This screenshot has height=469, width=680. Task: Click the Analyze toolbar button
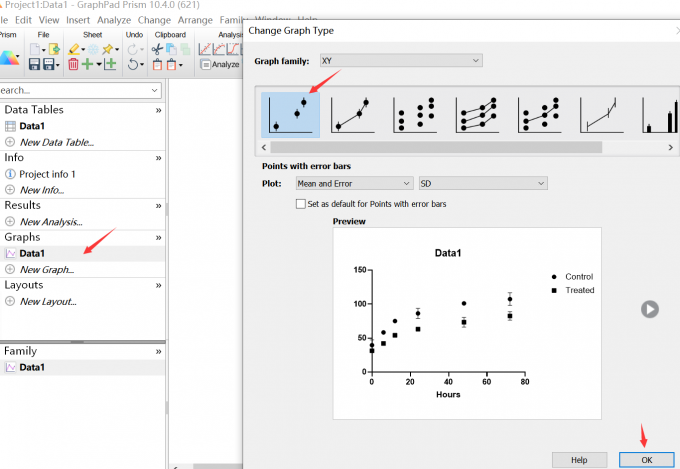click(x=219, y=65)
